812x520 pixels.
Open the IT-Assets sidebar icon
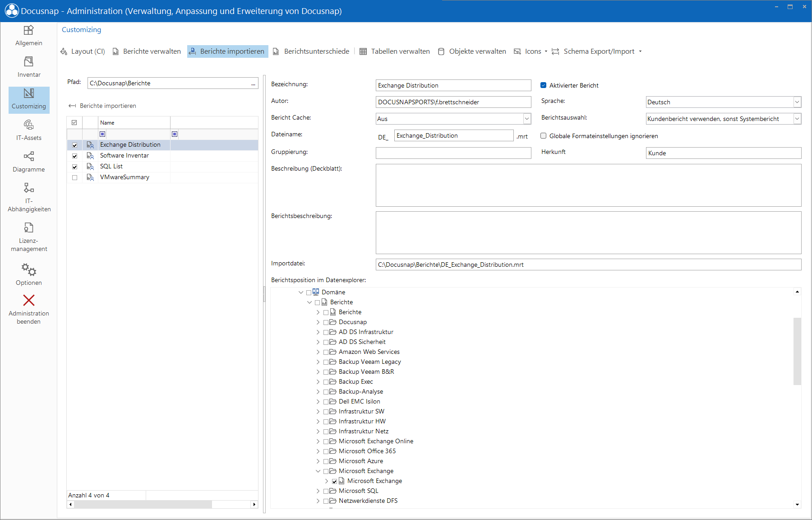click(28, 125)
